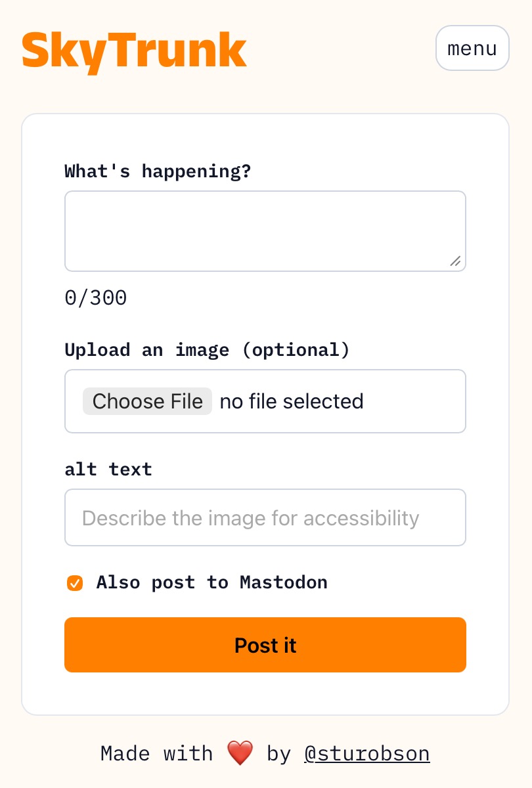This screenshot has height=788, width=532.
Task: Click the SkyTrunk logo
Action: 135,51
